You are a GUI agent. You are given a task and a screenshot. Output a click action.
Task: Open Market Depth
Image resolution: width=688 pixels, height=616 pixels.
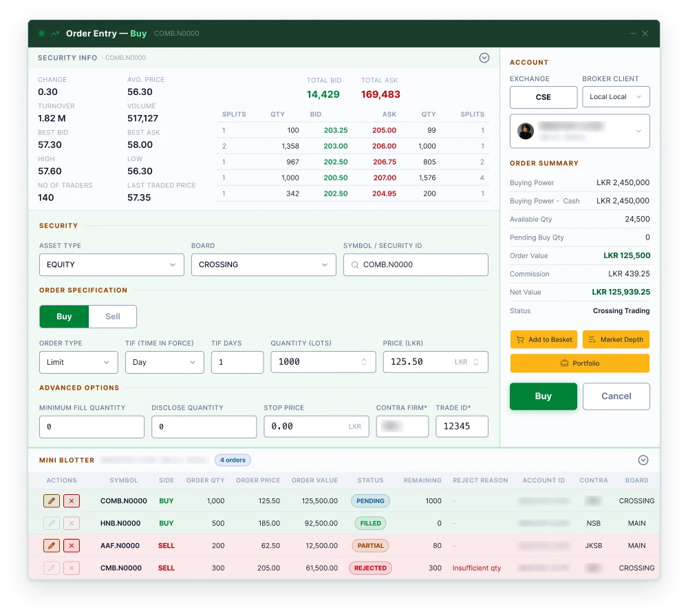pyautogui.click(x=616, y=339)
